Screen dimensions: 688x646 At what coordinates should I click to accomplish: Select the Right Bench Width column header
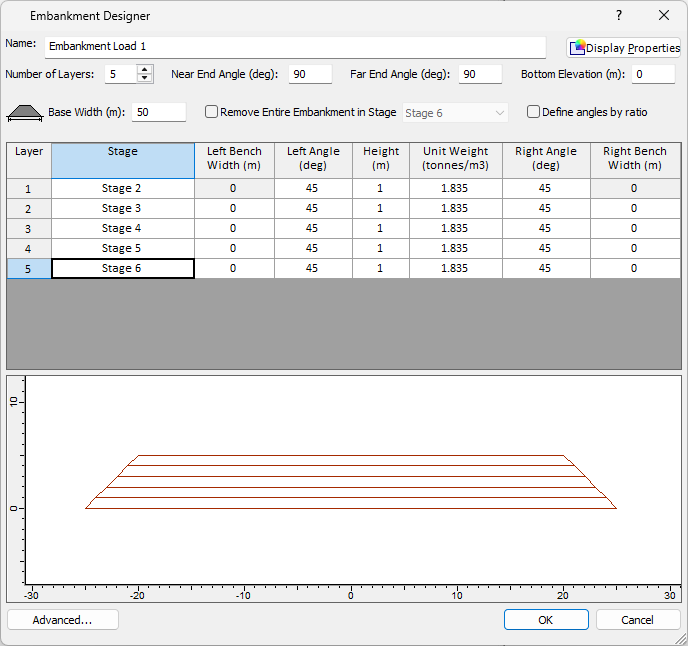[635, 161]
